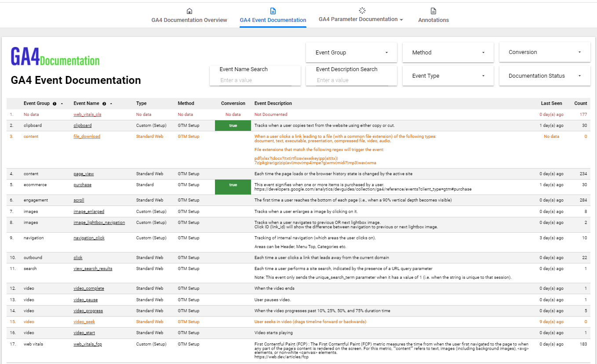Open the image_lightbox_navigation event link
Image resolution: width=597 pixels, height=364 pixels.
point(99,223)
